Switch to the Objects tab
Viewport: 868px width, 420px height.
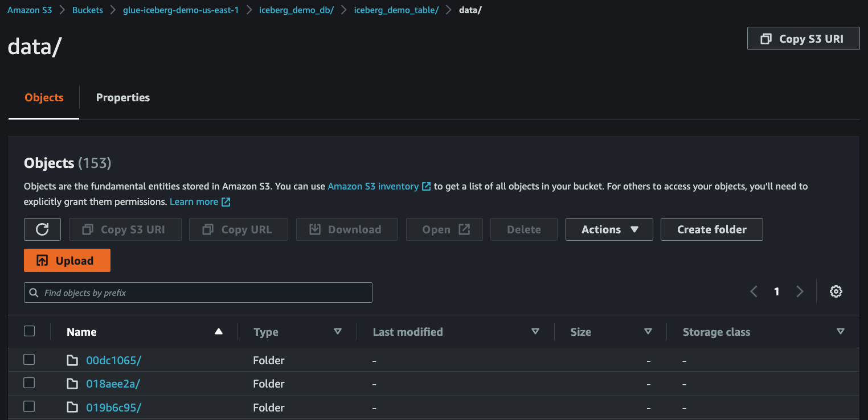tap(44, 97)
